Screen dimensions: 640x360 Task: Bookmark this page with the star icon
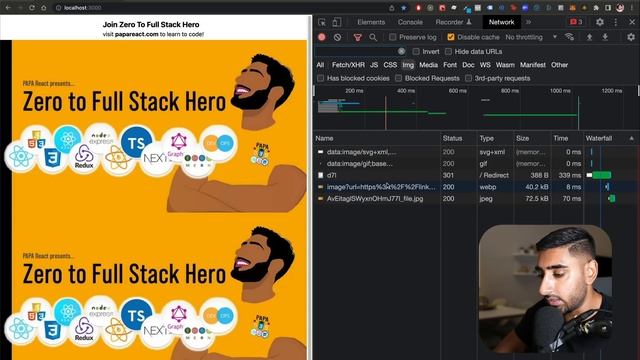(x=404, y=8)
